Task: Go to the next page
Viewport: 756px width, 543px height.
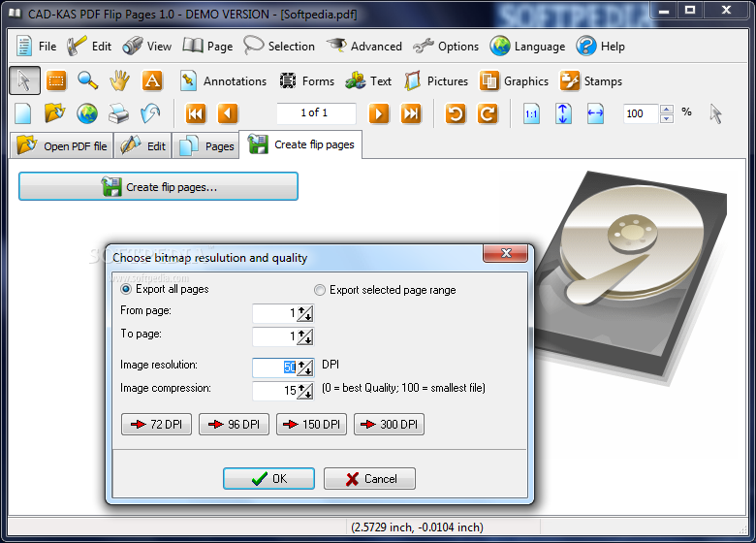Action: point(379,113)
